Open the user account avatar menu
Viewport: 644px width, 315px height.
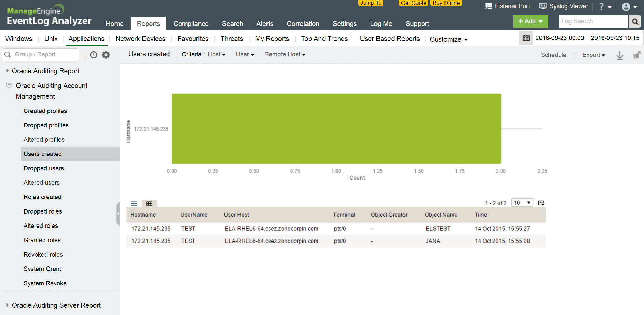pyautogui.click(x=630, y=7)
